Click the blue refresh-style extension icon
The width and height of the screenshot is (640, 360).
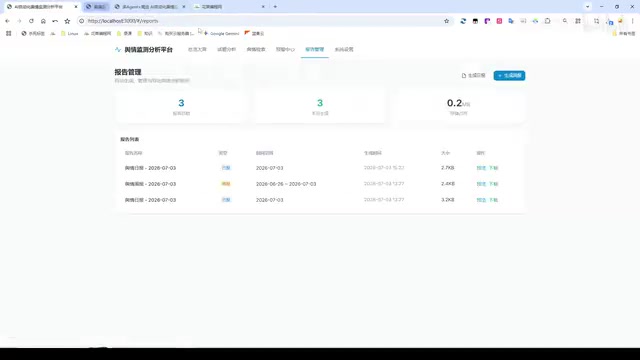[463, 21]
